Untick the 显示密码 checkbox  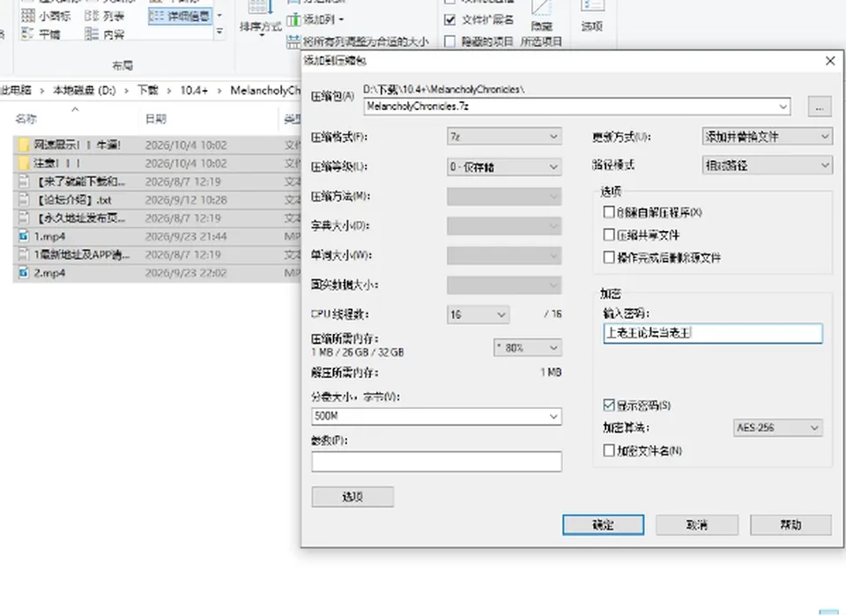609,404
